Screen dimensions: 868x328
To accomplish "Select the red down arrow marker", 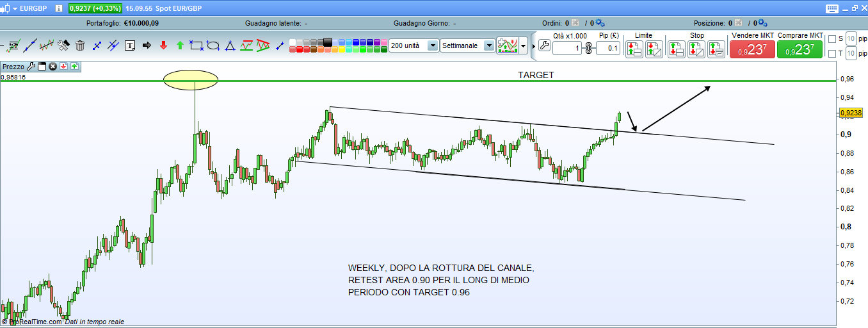I will click(163, 45).
